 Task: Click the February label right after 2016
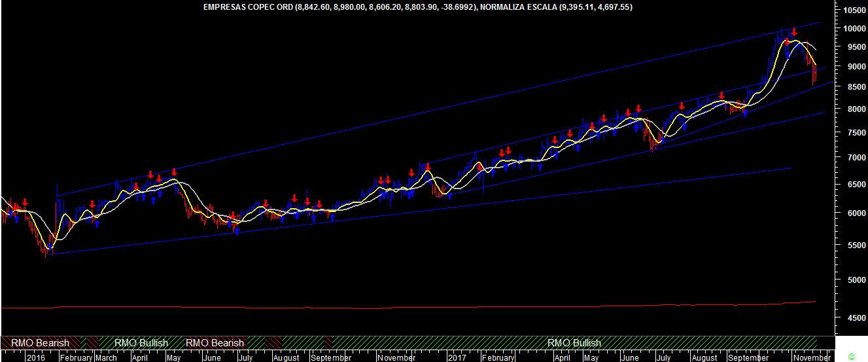tap(76, 357)
